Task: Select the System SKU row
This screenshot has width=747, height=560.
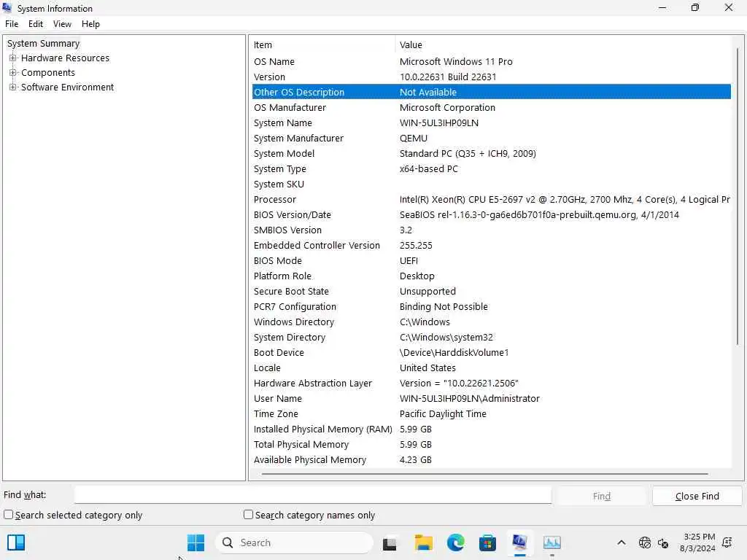Action: click(491, 184)
